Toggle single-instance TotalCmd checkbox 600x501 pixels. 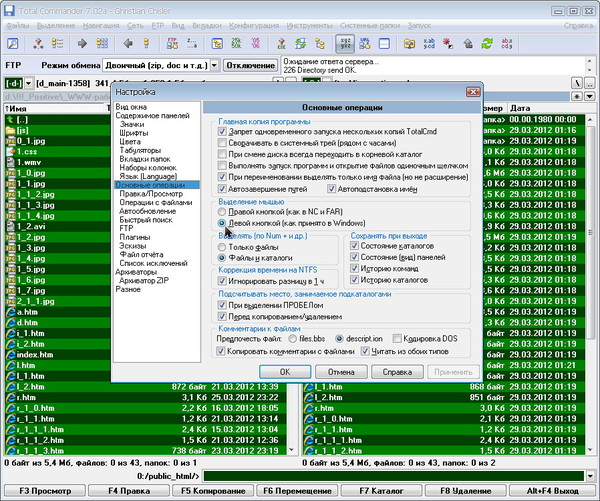pyautogui.click(x=222, y=131)
